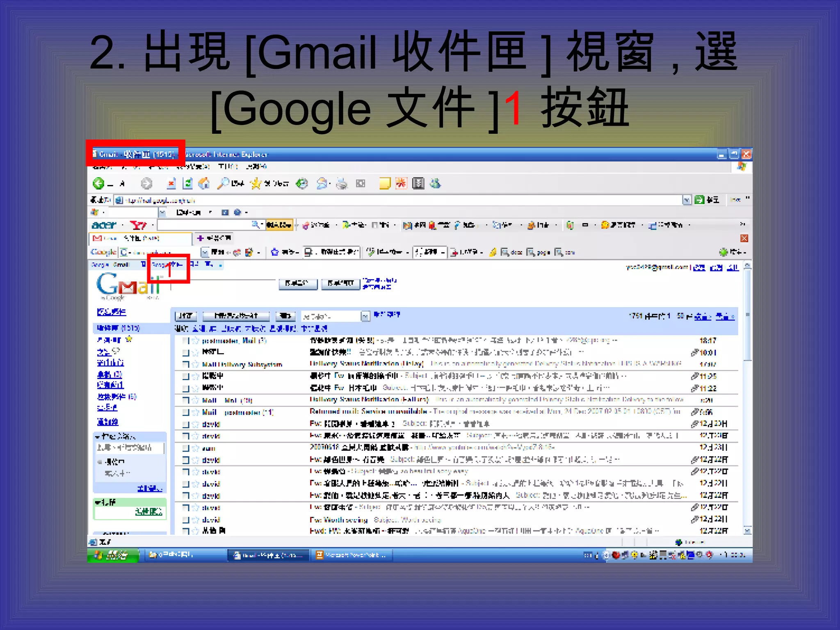This screenshot has height=630, width=840.
Task: Tick checkbox for Fw: Worth seeing message
Action: 185,520
